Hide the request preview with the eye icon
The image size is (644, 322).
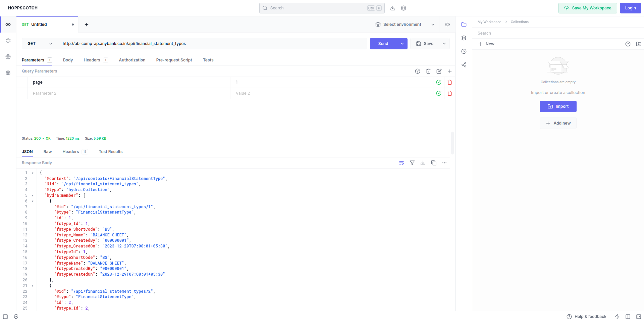(447, 24)
